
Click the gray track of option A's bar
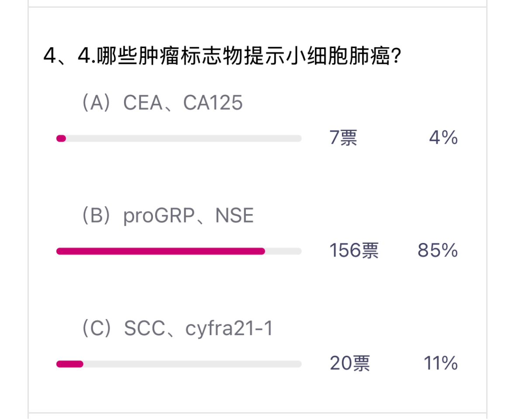pyautogui.click(x=183, y=139)
